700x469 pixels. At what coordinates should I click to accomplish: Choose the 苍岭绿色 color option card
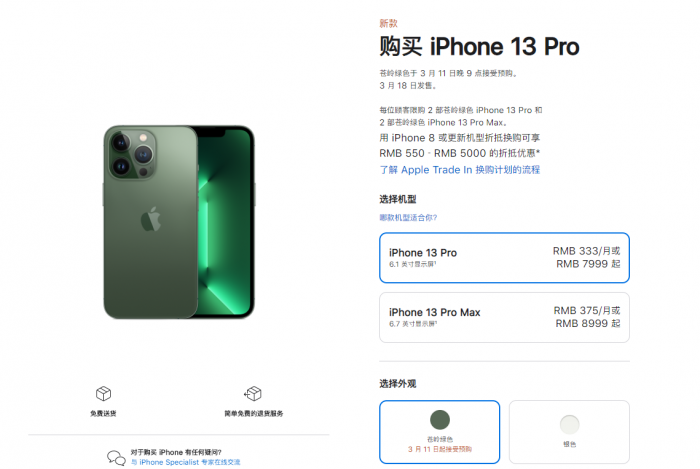(439, 432)
